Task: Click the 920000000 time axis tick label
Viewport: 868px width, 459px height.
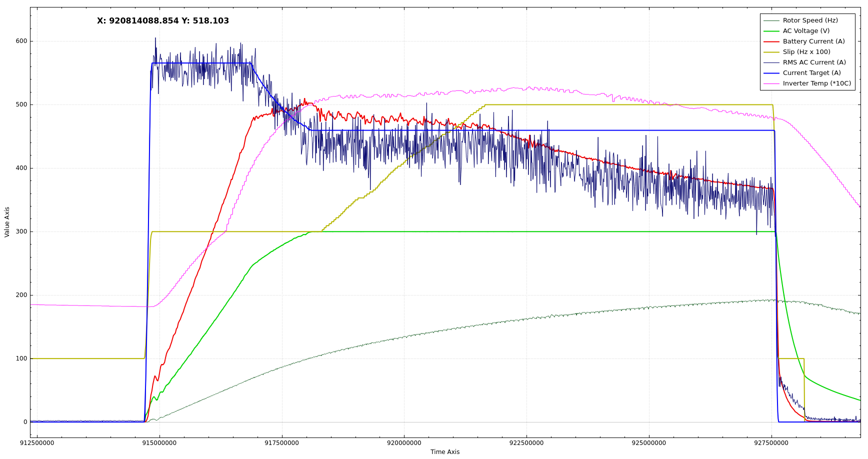Action: point(404,443)
